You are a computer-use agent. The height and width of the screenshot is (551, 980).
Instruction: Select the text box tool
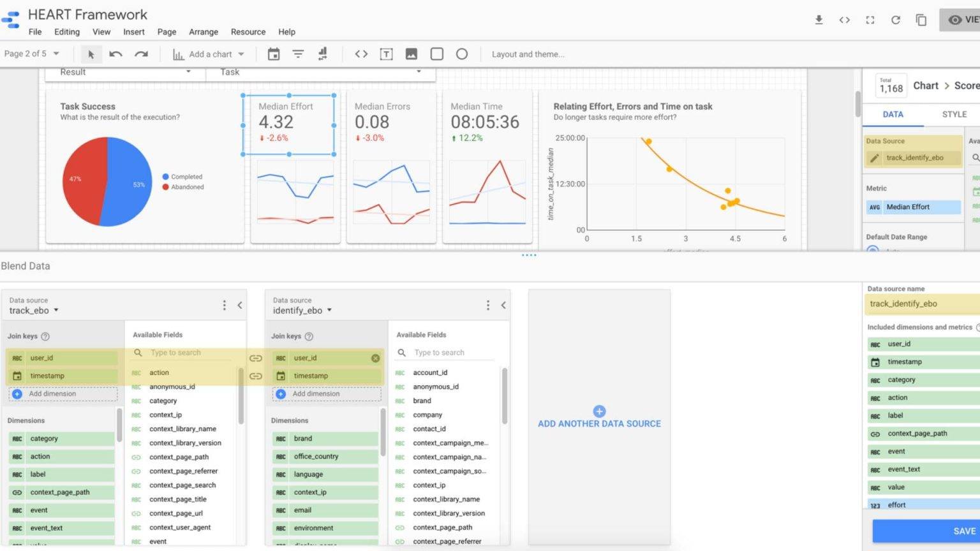[x=386, y=54]
